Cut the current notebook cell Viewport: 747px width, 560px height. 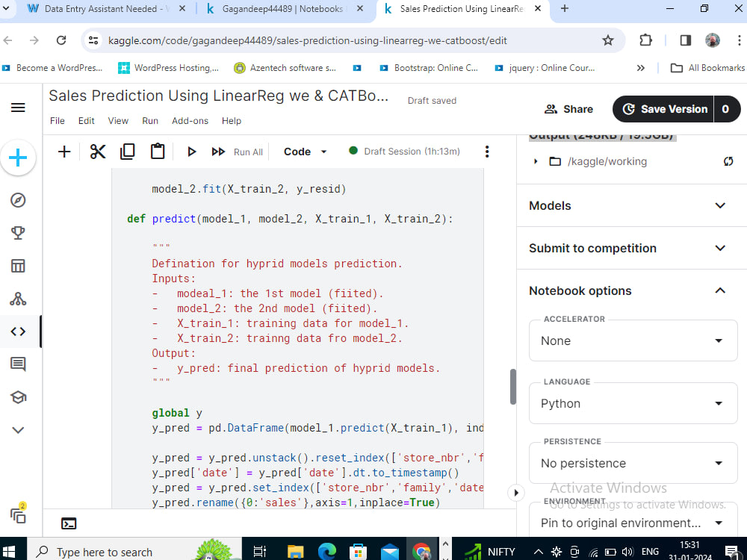click(97, 151)
